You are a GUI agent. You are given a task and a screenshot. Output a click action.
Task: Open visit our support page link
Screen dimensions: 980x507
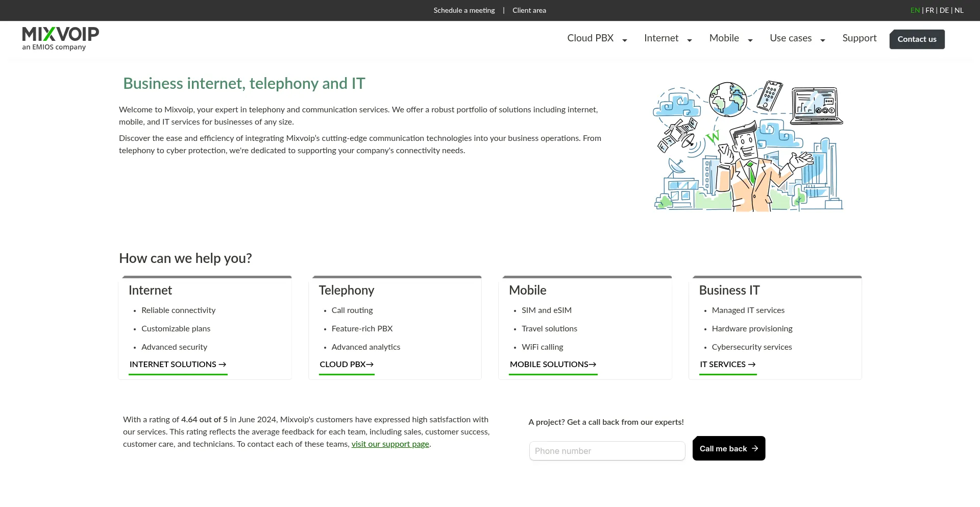390,444
